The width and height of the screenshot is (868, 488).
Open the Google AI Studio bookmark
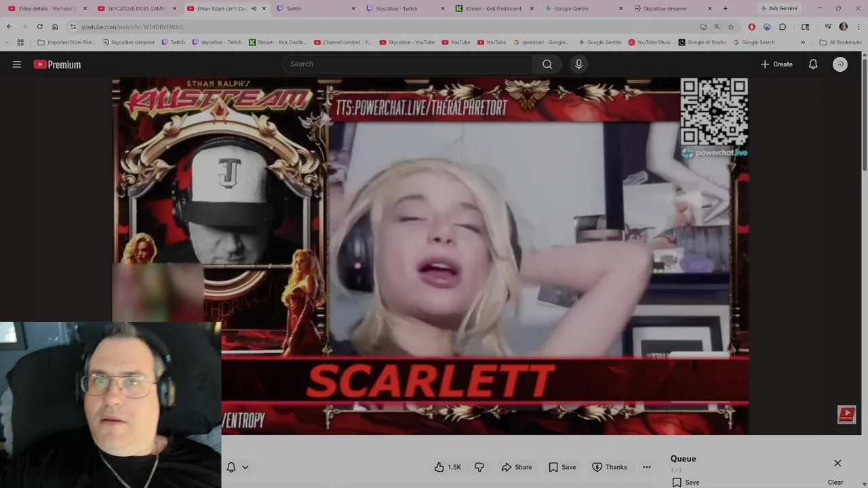(x=702, y=42)
